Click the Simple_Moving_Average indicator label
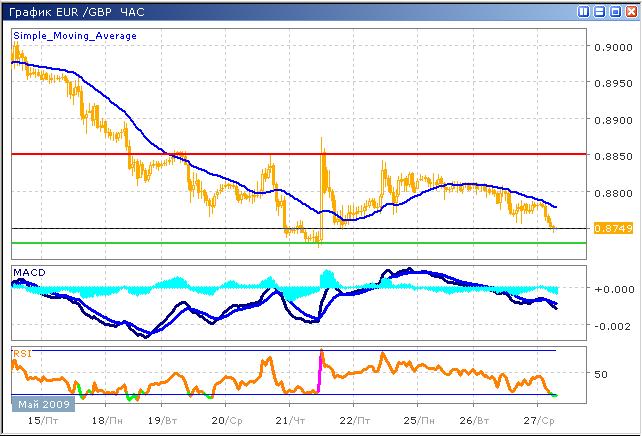 click(x=75, y=35)
